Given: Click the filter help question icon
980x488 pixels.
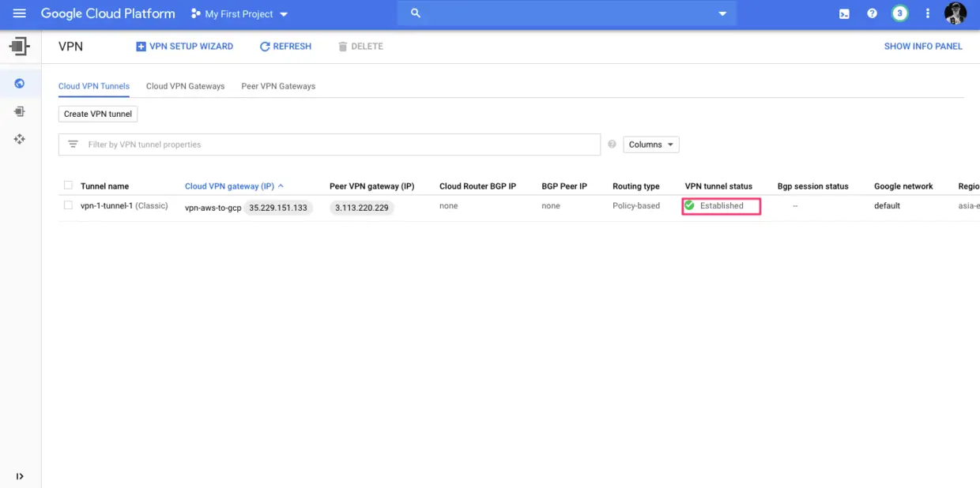Looking at the screenshot, I should point(612,145).
